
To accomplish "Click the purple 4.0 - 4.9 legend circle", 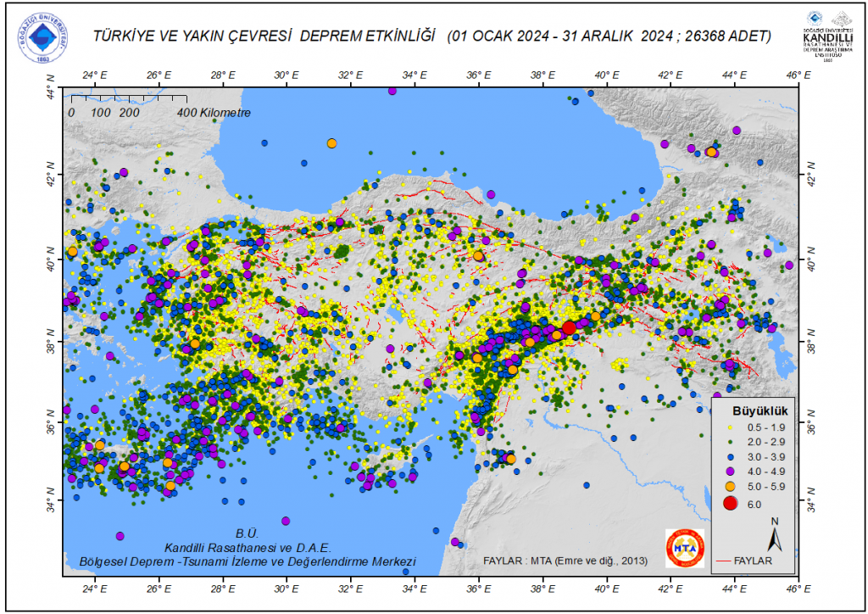I will tap(728, 471).
